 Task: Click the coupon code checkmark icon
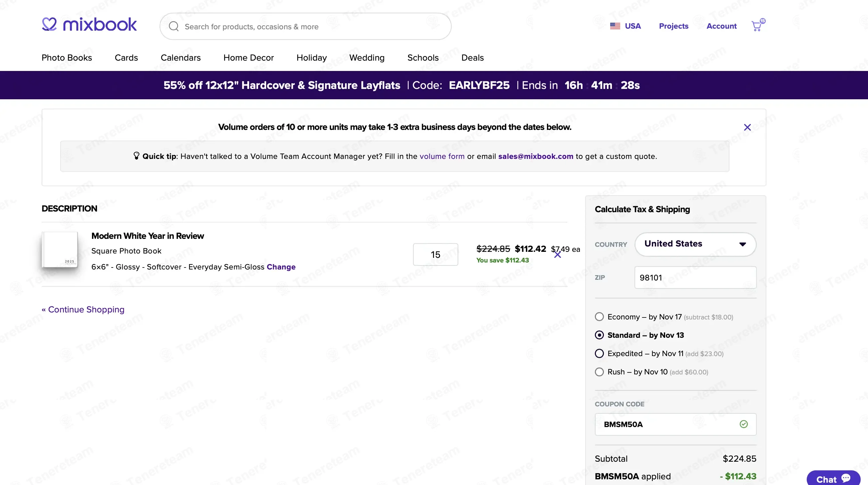pos(744,424)
